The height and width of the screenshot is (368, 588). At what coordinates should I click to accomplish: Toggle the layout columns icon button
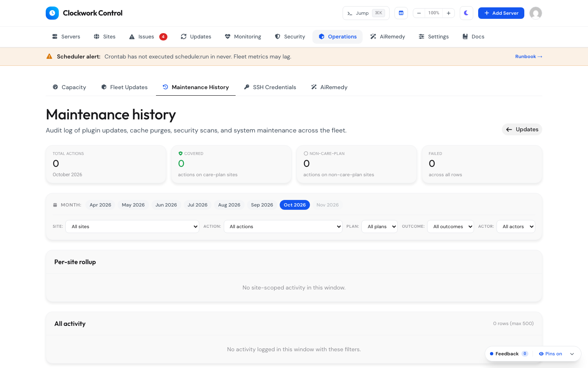401,13
